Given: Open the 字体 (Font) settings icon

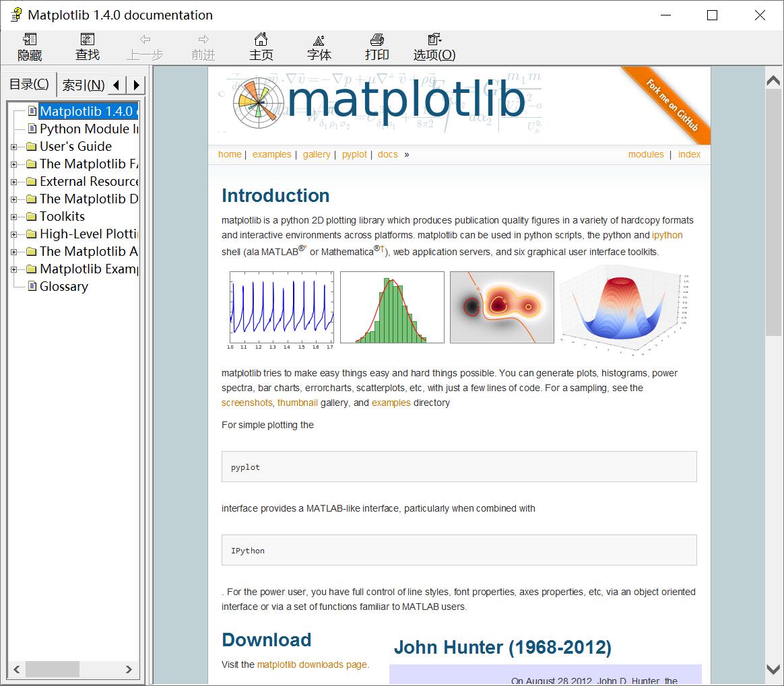Looking at the screenshot, I should (x=319, y=46).
